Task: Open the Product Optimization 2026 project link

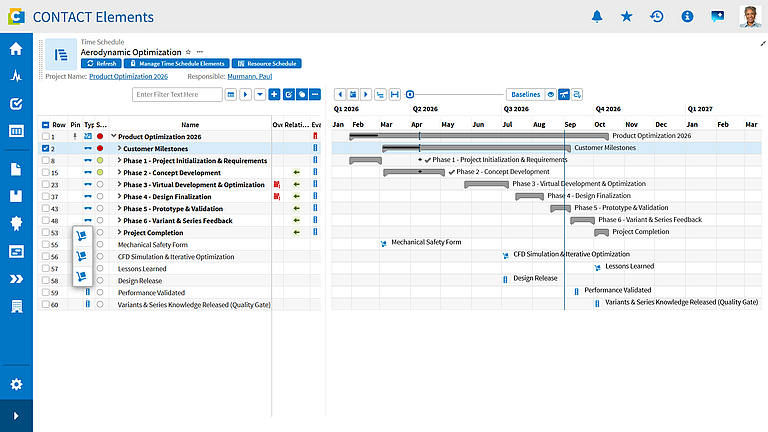Action: (128, 76)
